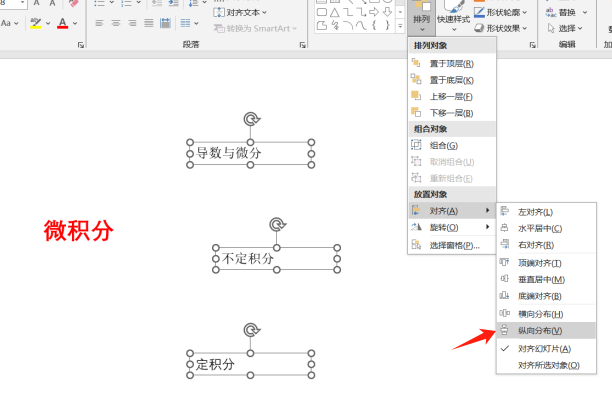612x405 pixels.
Task: Align paragraph text left
Action: pos(100,23)
